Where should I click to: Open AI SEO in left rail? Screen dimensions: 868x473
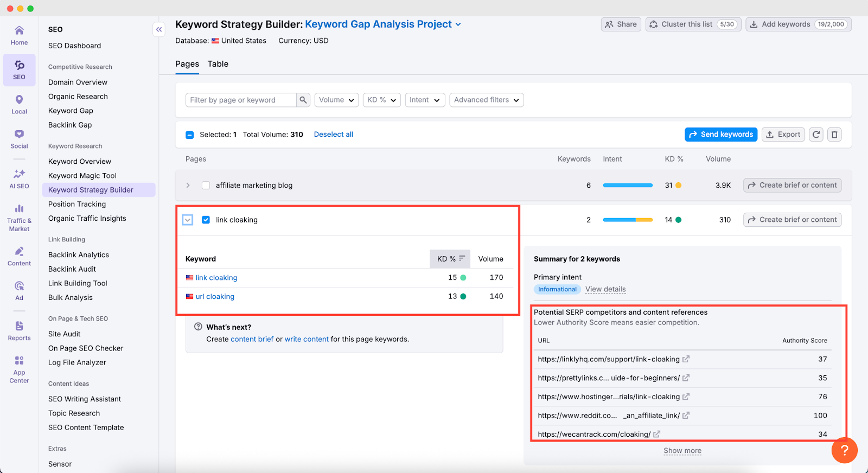point(19,179)
